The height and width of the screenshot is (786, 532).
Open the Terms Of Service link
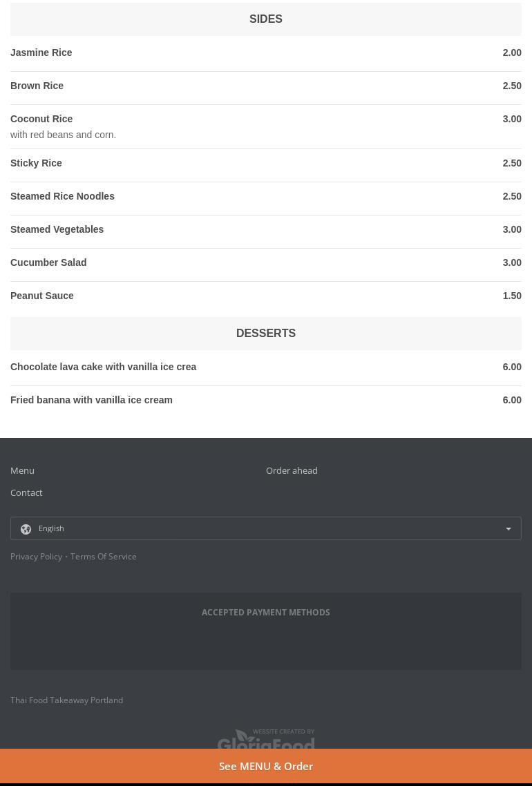103,557
